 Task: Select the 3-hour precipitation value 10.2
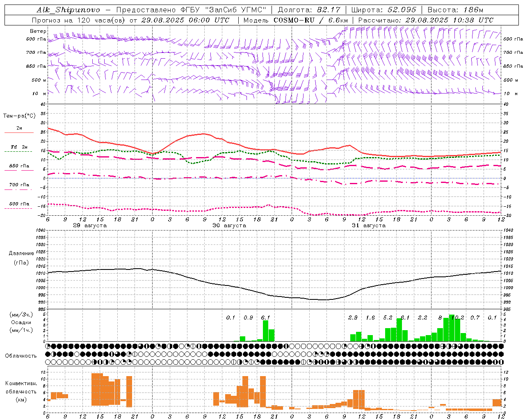tap(457, 317)
